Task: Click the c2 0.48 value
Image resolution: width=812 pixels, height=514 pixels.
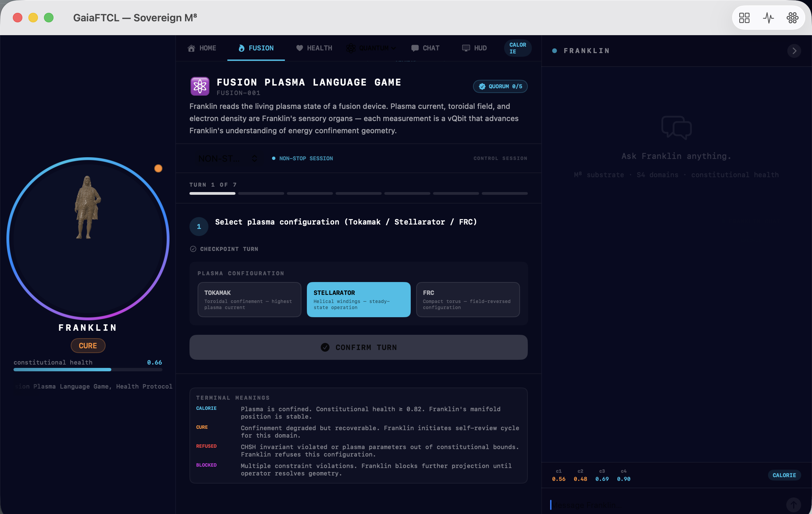Action: pos(580,479)
